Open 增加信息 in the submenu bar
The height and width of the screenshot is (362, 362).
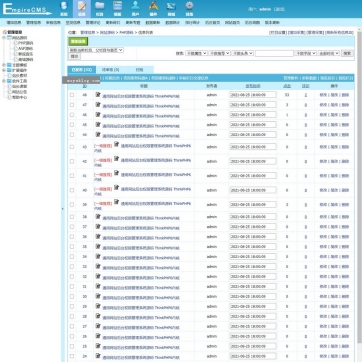point(14,23)
